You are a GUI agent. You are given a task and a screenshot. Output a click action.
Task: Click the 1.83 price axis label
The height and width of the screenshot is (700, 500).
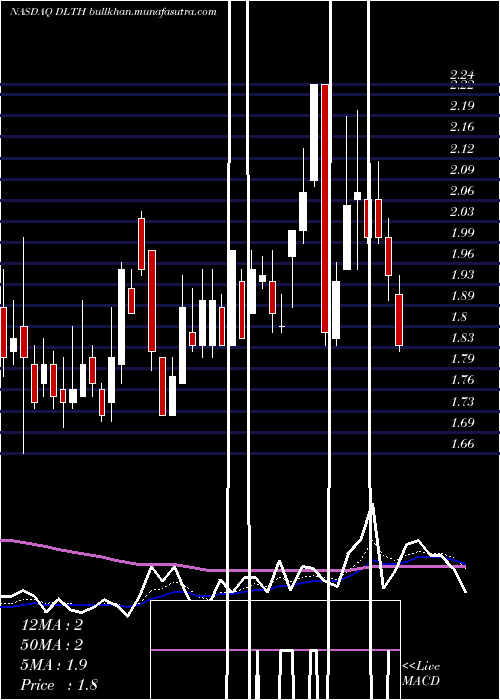pos(462,338)
